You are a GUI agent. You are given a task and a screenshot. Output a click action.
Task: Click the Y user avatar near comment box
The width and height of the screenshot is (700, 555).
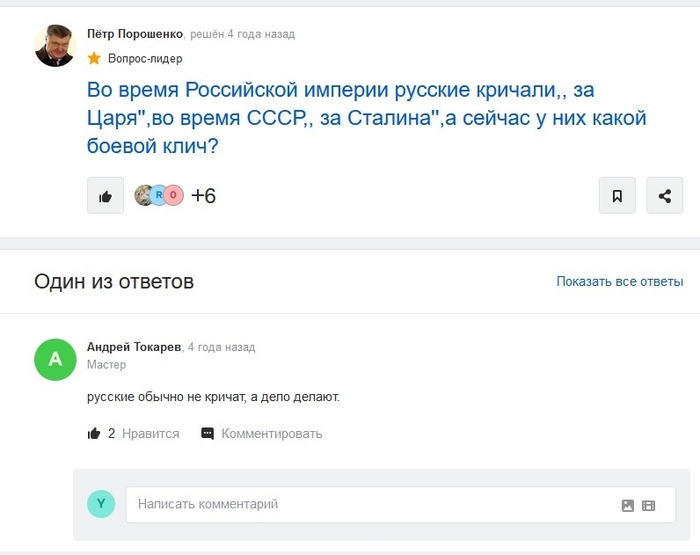pos(101,504)
